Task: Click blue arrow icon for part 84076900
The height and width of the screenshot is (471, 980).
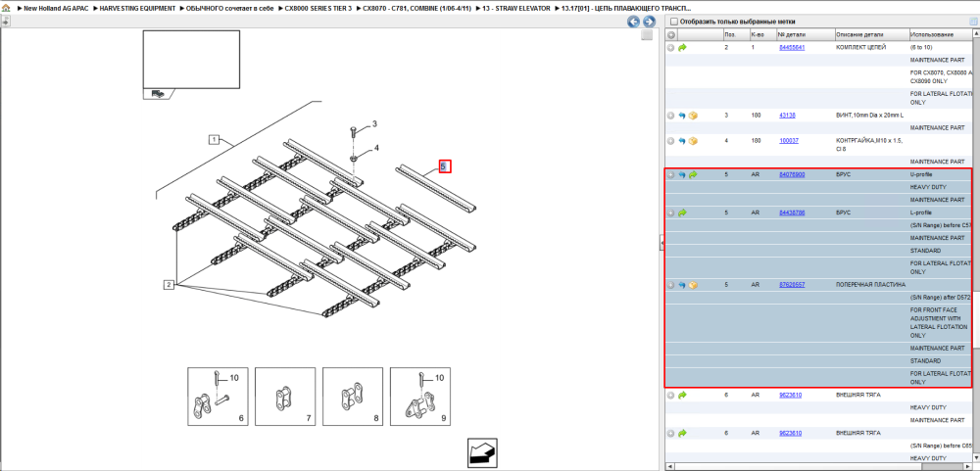Action: 682,175
